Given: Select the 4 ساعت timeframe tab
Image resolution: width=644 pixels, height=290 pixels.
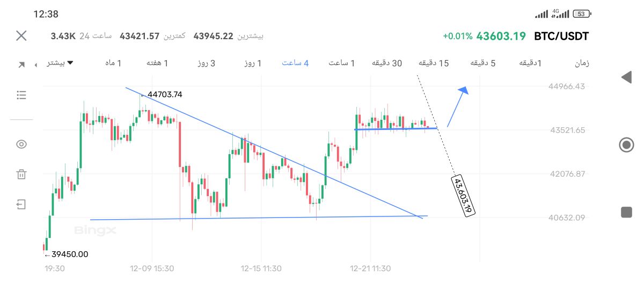Looking at the screenshot, I should (295, 63).
